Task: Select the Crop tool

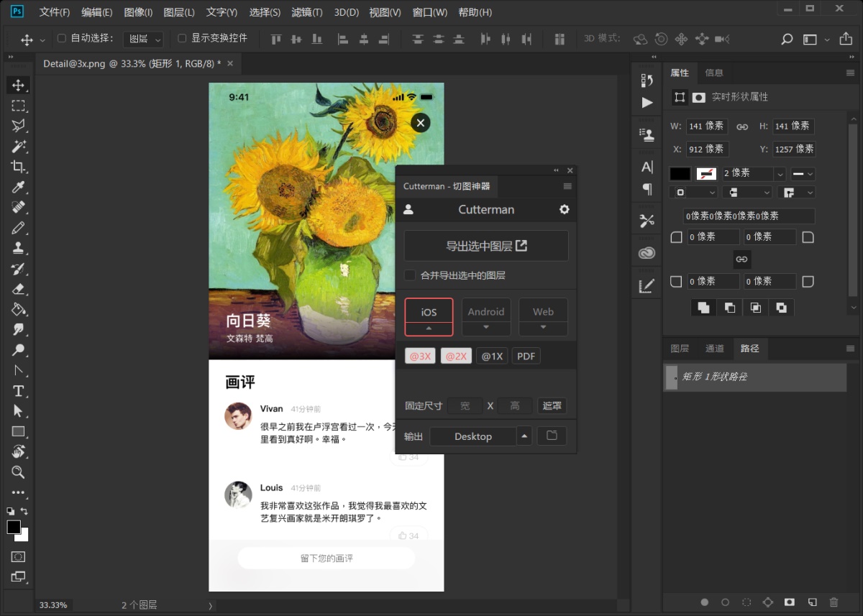Action: coord(18,167)
